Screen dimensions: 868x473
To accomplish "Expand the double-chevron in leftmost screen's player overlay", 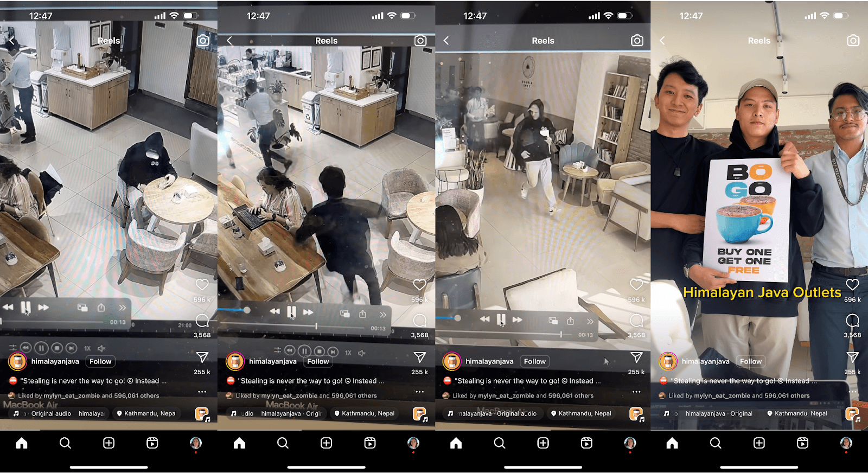I will (x=123, y=308).
